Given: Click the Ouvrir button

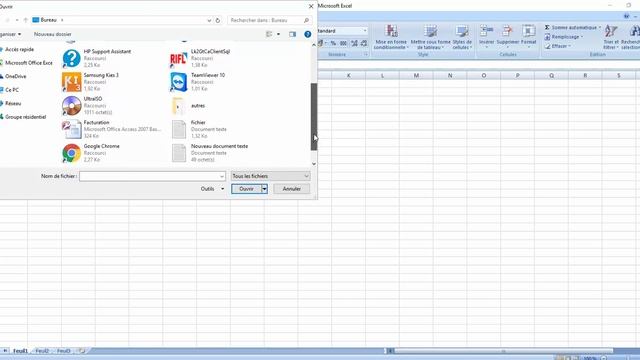Looking at the screenshot, I should pos(247,189).
